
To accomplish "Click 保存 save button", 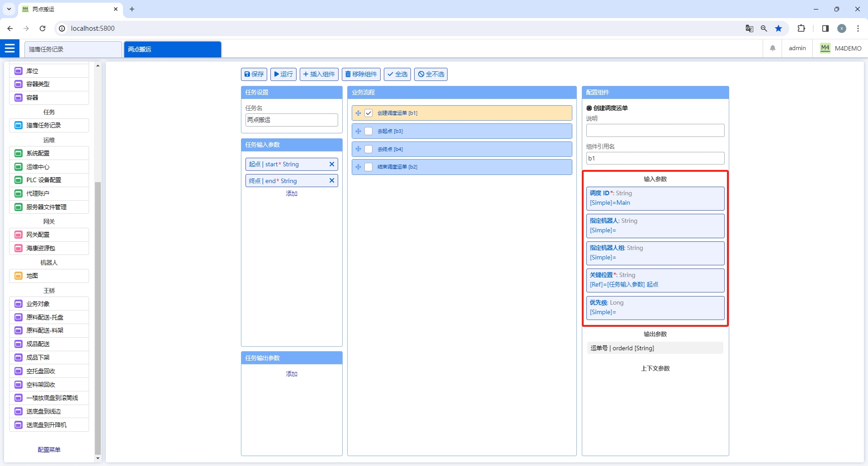I will point(254,74).
